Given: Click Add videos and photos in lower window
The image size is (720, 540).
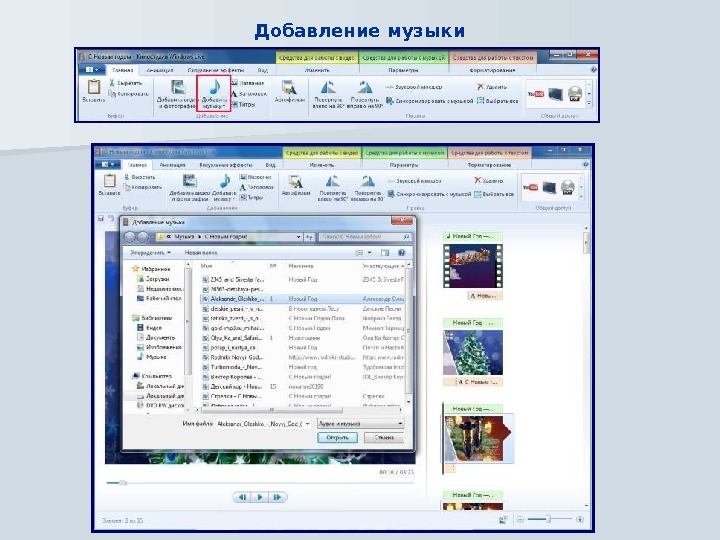Looking at the screenshot, I should (x=189, y=187).
